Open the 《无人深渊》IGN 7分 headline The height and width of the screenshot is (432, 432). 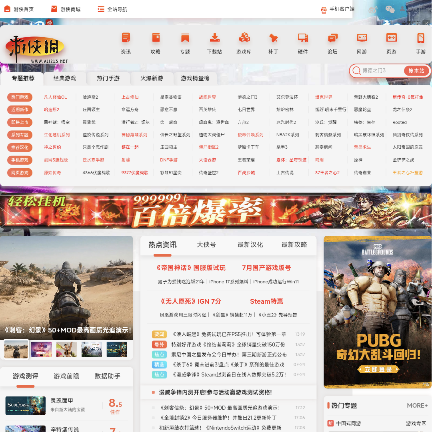tap(191, 301)
